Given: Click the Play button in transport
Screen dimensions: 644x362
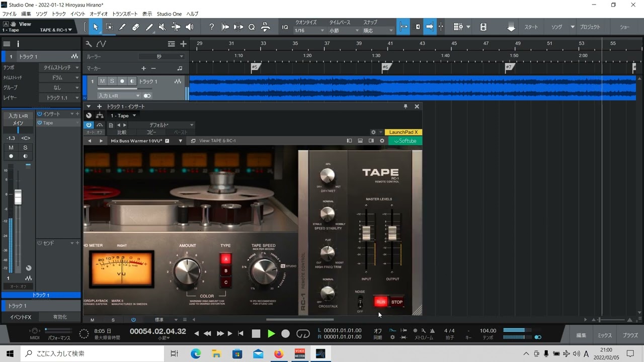Looking at the screenshot, I should coord(271,333).
